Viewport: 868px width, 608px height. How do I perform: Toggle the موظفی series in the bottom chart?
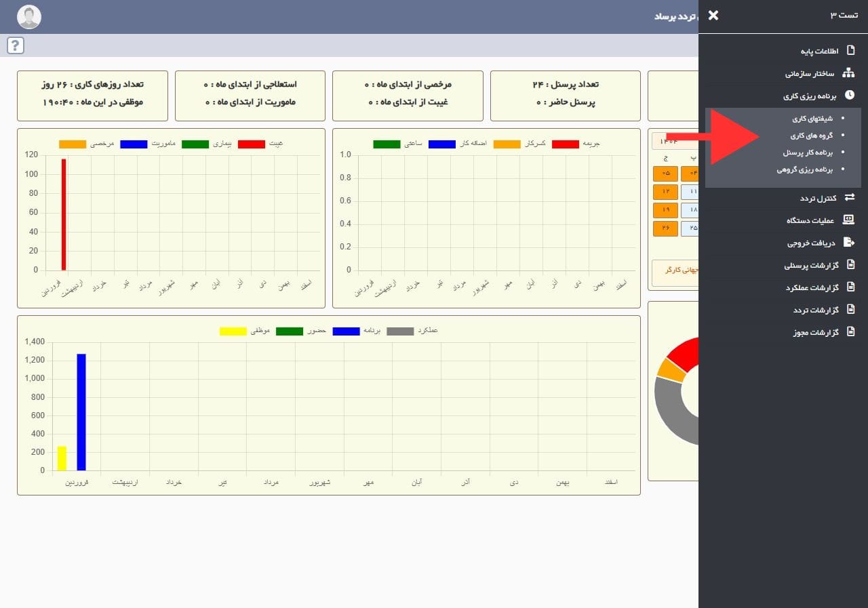click(233, 331)
